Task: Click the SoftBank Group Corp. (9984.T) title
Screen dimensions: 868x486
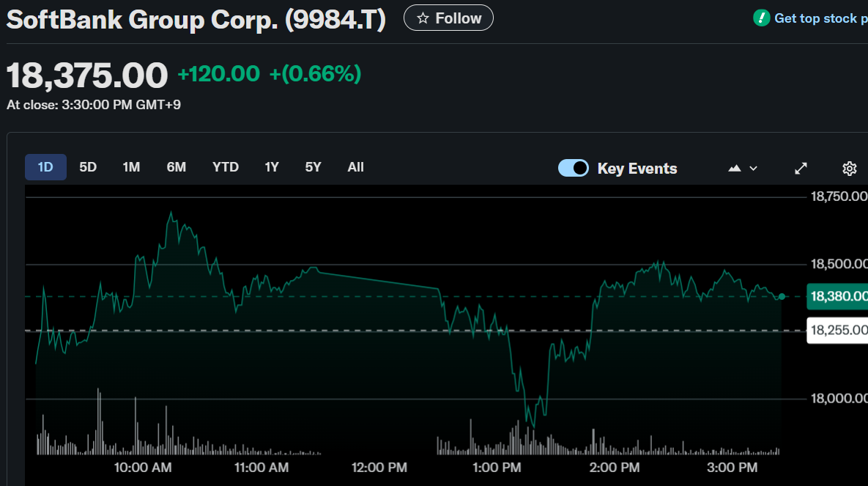Action: pos(196,19)
